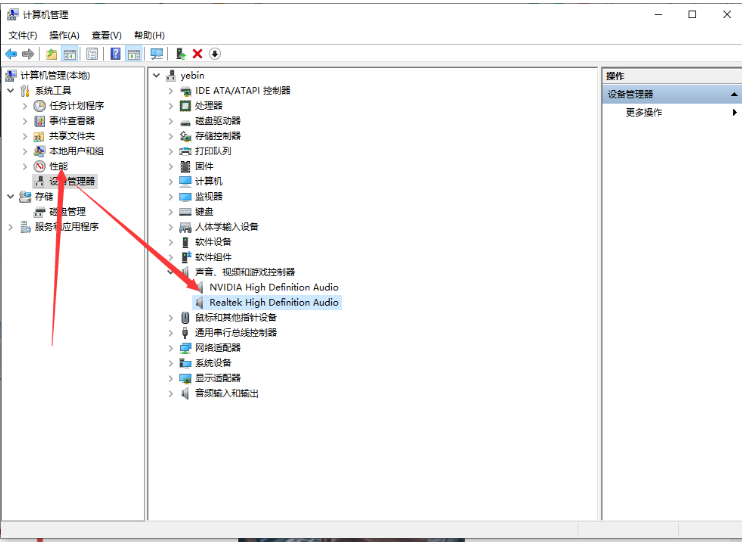Screen dimensions: 742x542
Task: Click the blue back arrow in toolbar
Action: coord(11,54)
